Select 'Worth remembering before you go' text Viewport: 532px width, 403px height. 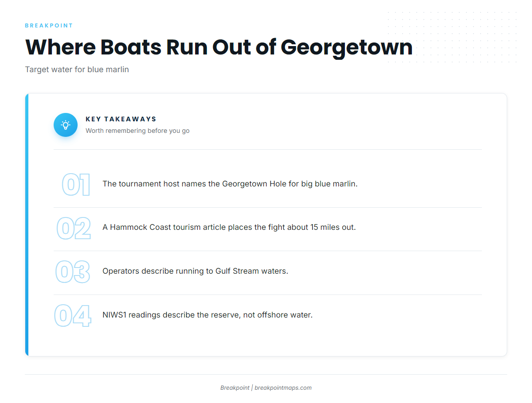pos(137,131)
